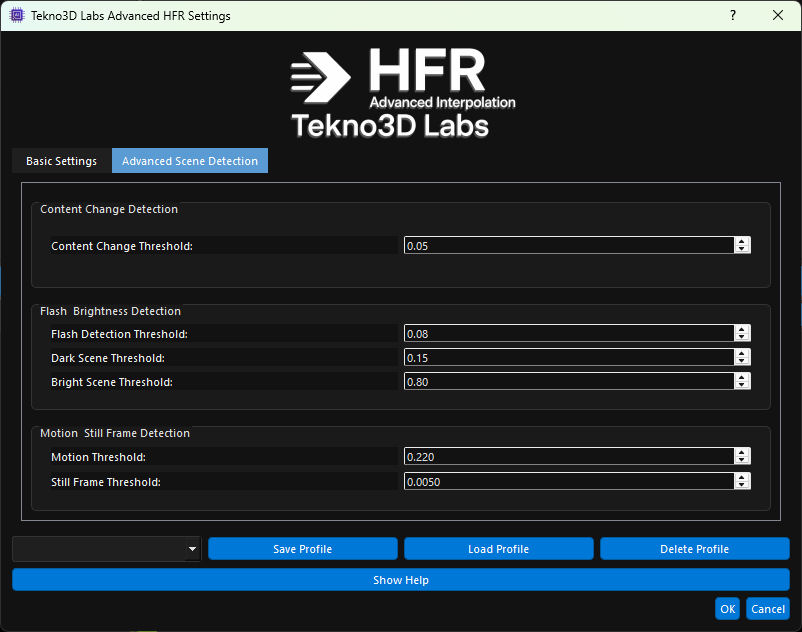802x632 pixels.
Task: Click the Content Change Threshold value field
Action: (569, 245)
